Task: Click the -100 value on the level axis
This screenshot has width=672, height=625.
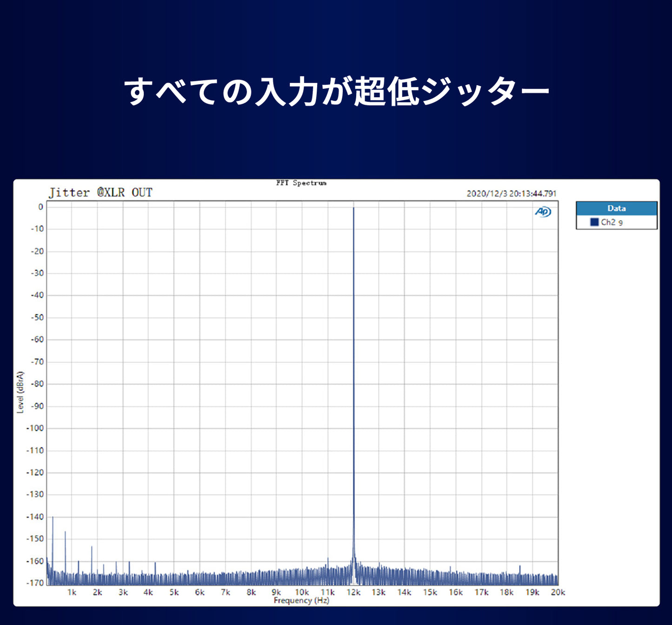Action: point(35,428)
